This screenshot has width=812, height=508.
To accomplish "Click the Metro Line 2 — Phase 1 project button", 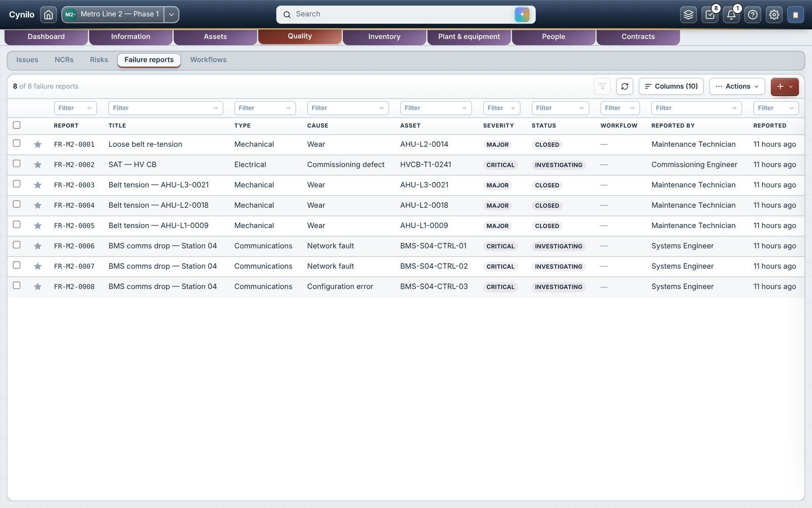I will [x=113, y=15].
